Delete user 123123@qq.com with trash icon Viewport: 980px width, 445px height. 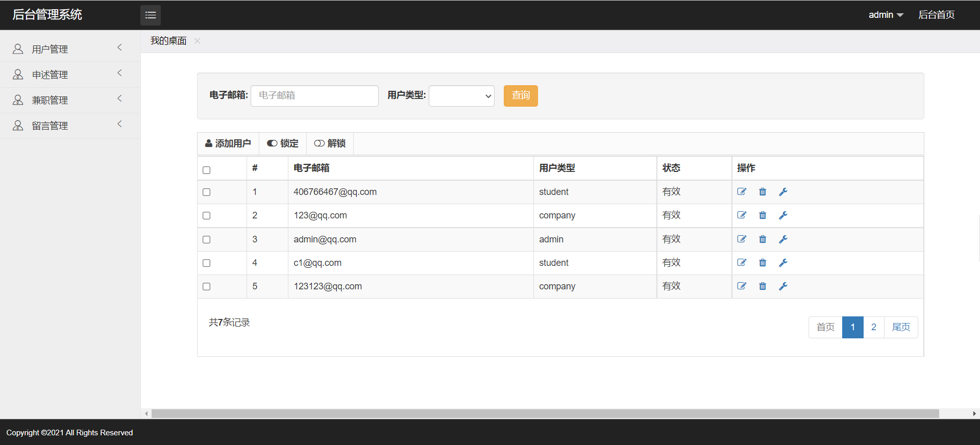click(763, 286)
